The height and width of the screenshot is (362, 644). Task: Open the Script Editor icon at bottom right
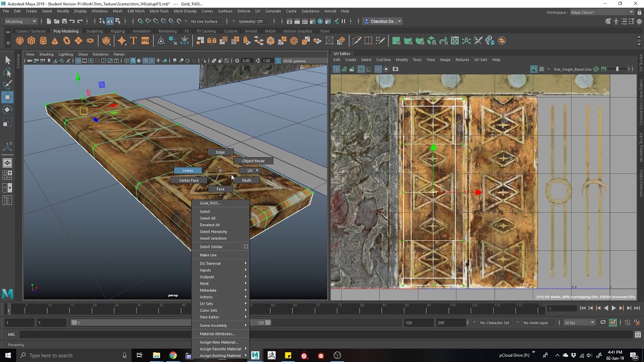pos(638,334)
